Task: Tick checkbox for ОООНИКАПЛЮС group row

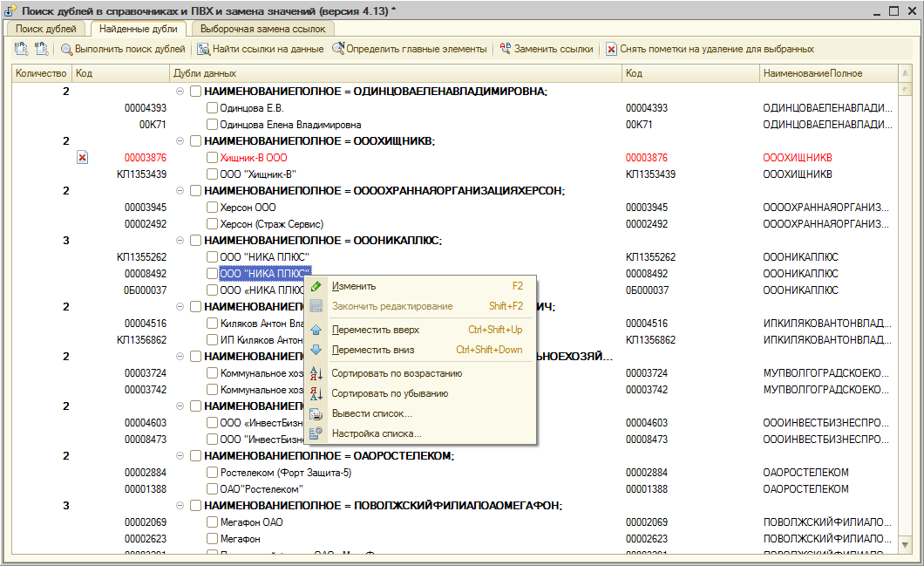Action: [195, 240]
